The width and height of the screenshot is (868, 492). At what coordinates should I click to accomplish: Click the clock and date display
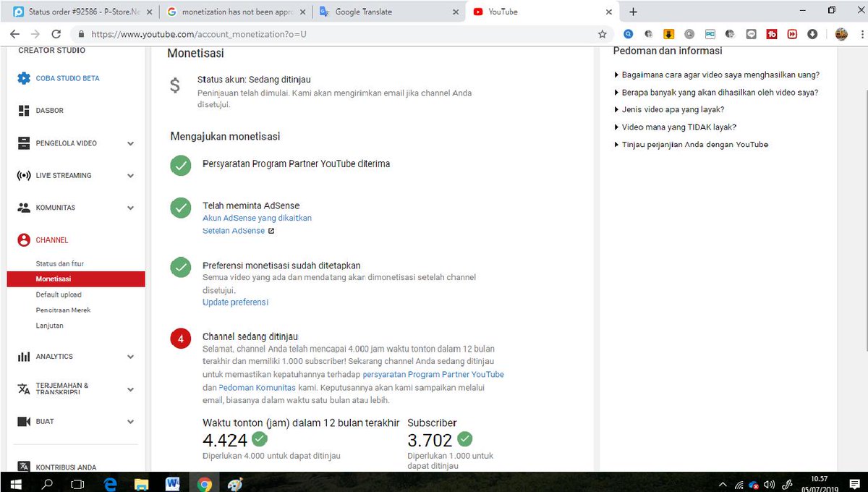point(819,483)
